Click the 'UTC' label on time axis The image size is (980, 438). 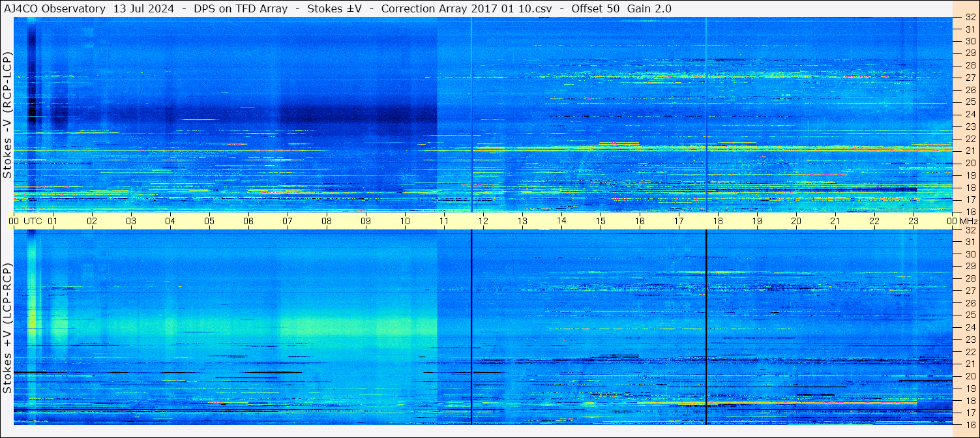click(x=33, y=221)
